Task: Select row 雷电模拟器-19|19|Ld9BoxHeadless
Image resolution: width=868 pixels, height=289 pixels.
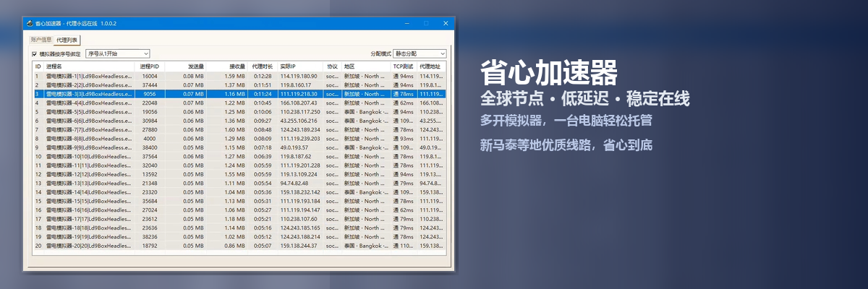Action: click(239, 237)
